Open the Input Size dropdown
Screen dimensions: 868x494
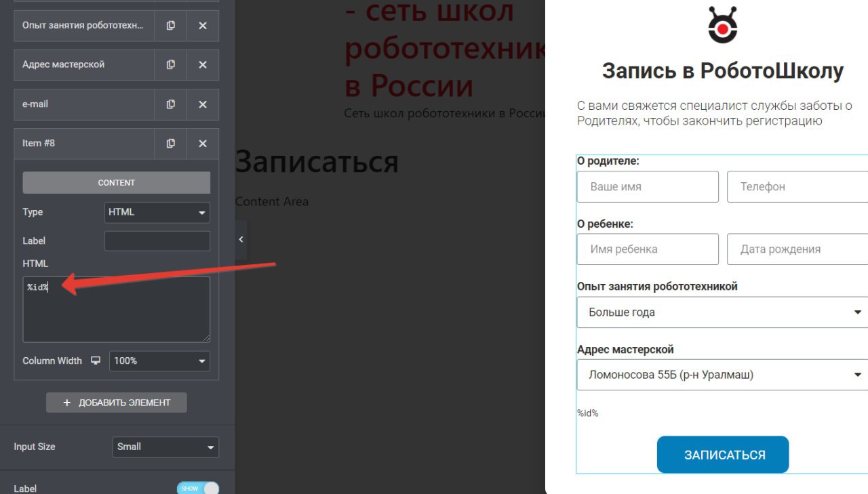click(165, 447)
